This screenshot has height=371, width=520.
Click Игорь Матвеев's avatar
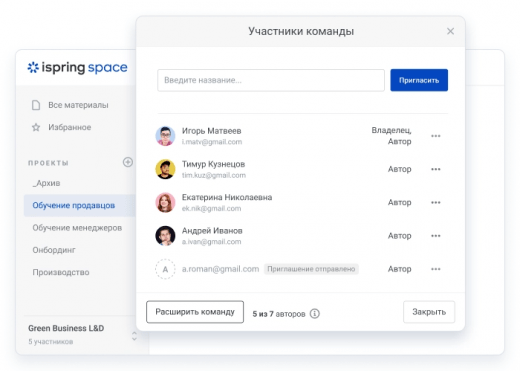pyautogui.click(x=165, y=136)
